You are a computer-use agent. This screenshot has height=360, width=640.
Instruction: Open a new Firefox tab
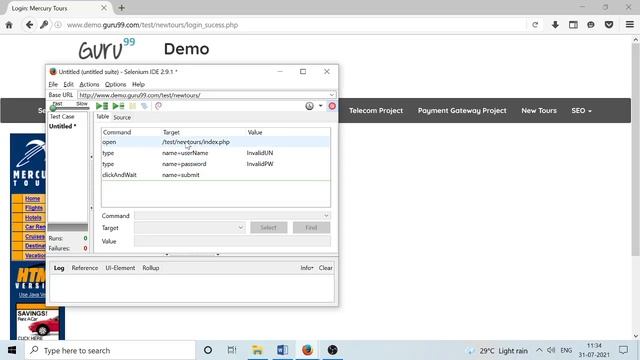click(122, 8)
